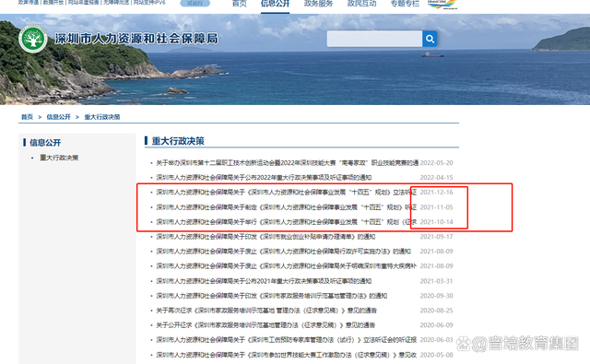
Task: Open the notice dated 2022-05-20
Action: [287, 163]
